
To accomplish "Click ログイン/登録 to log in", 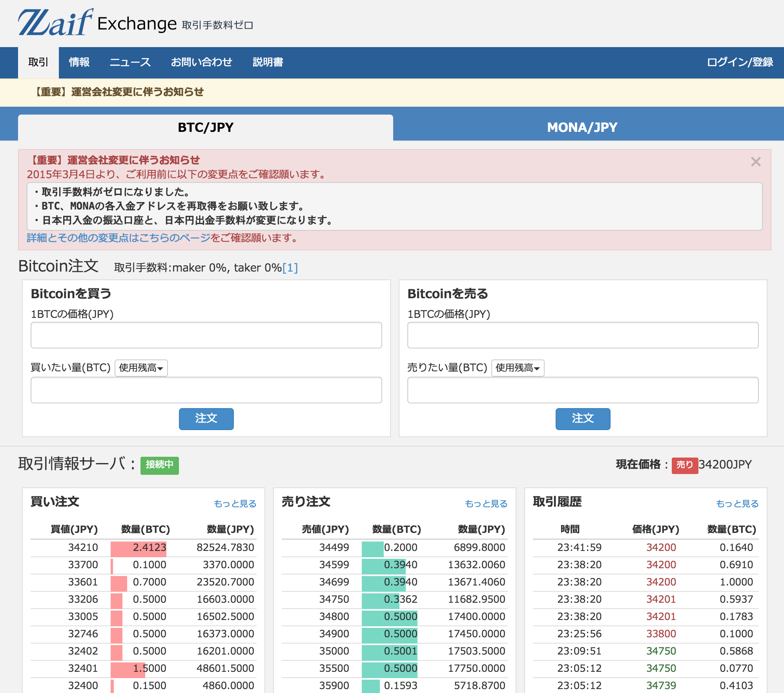I will [x=740, y=62].
